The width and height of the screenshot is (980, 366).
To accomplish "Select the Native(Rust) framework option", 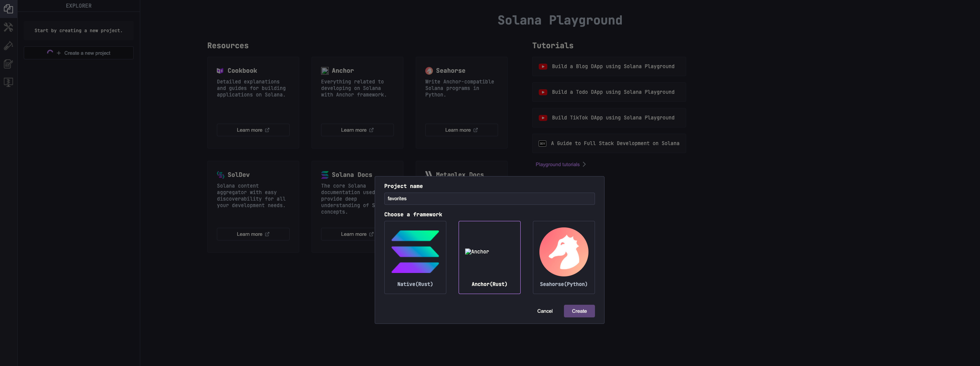I will (x=415, y=257).
